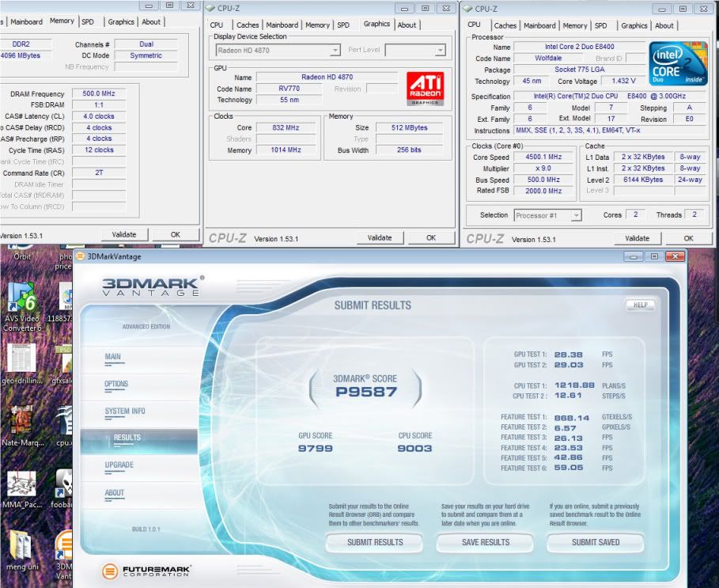
Task: Click the SUBMIT RESULTS button
Action: (375, 543)
